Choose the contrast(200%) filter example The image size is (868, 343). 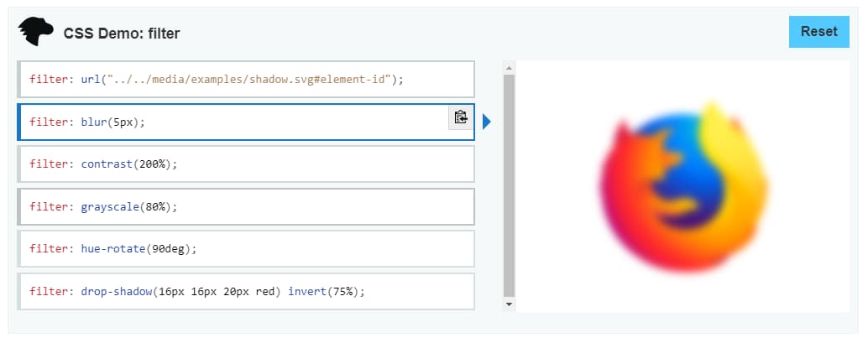246,164
